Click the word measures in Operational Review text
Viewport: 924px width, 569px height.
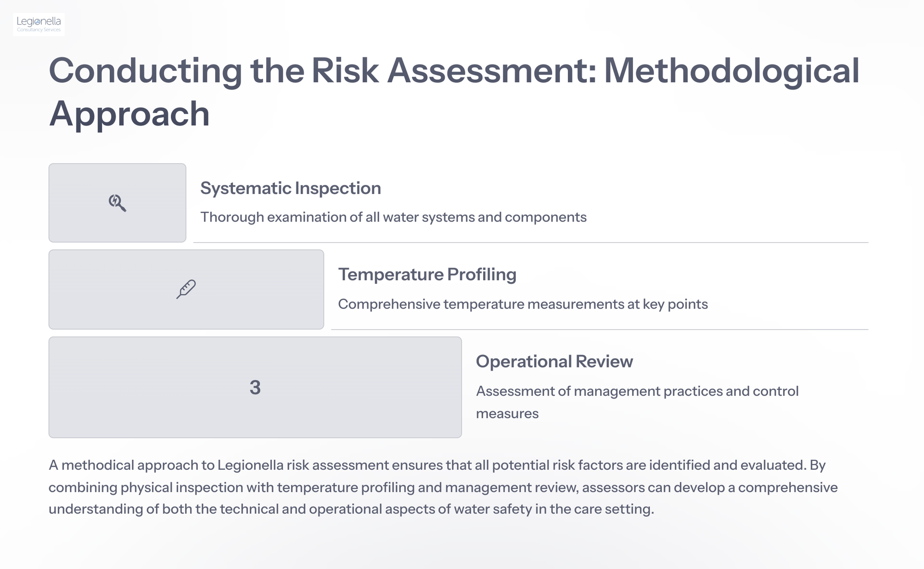[x=507, y=414]
